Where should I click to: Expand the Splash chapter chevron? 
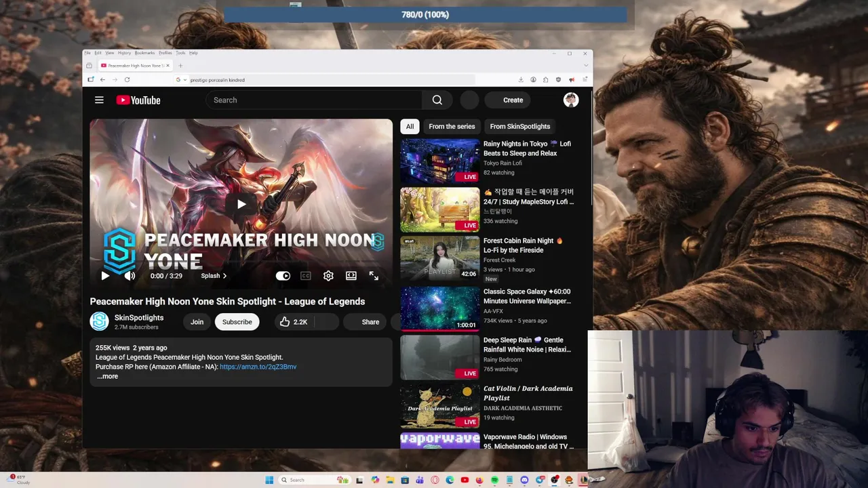(x=224, y=276)
